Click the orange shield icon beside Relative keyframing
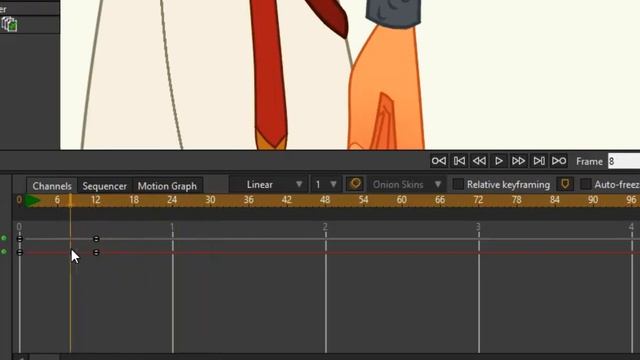The width and height of the screenshot is (640, 360). (x=565, y=184)
